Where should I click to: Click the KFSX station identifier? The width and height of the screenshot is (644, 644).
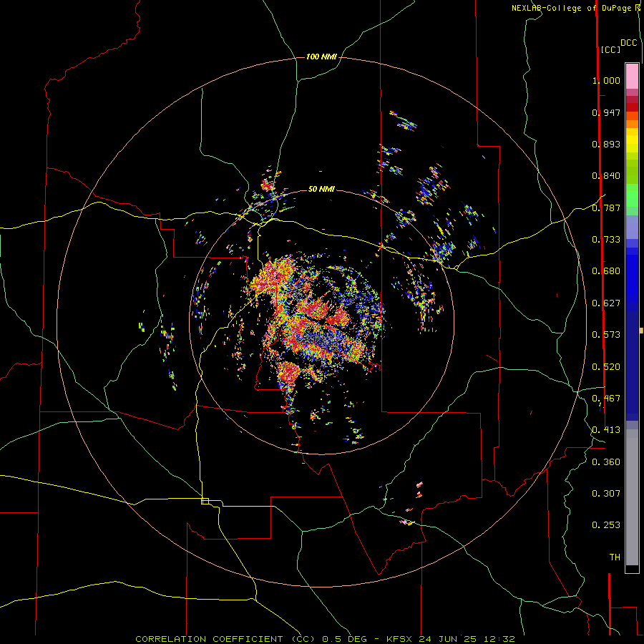click(400, 639)
